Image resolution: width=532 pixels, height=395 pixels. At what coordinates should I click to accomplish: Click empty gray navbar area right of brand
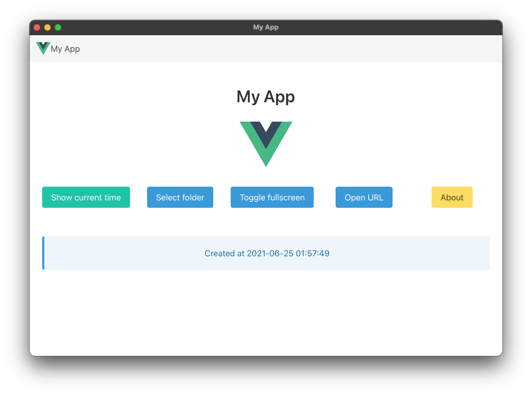(x=290, y=49)
